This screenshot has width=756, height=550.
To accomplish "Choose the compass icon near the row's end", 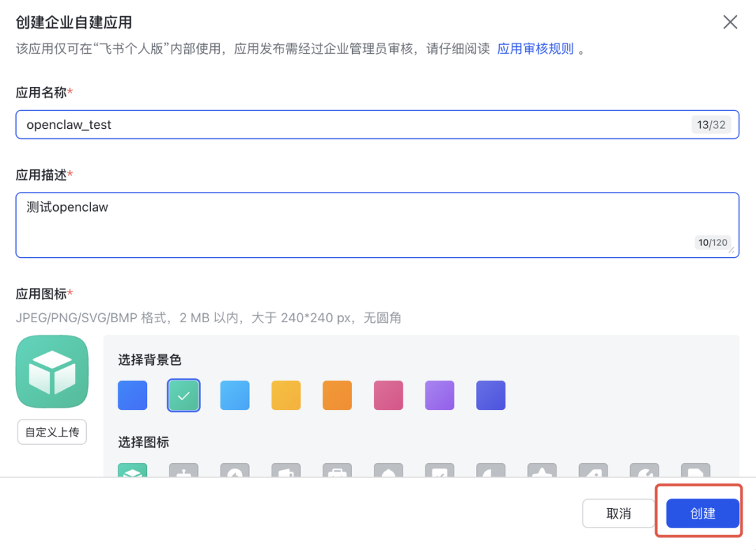I will coord(644,472).
